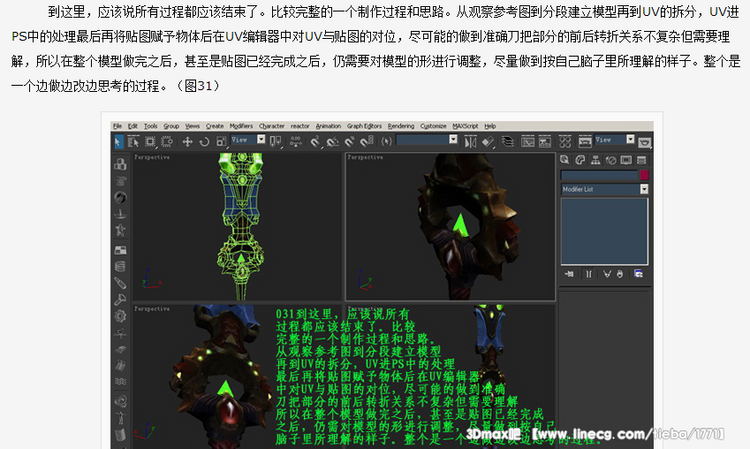The height and width of the screenshot is (449, 750).
Task: Open the reference coordinate View dropdown
Action: pyautogui.click(x=248, y=141)
